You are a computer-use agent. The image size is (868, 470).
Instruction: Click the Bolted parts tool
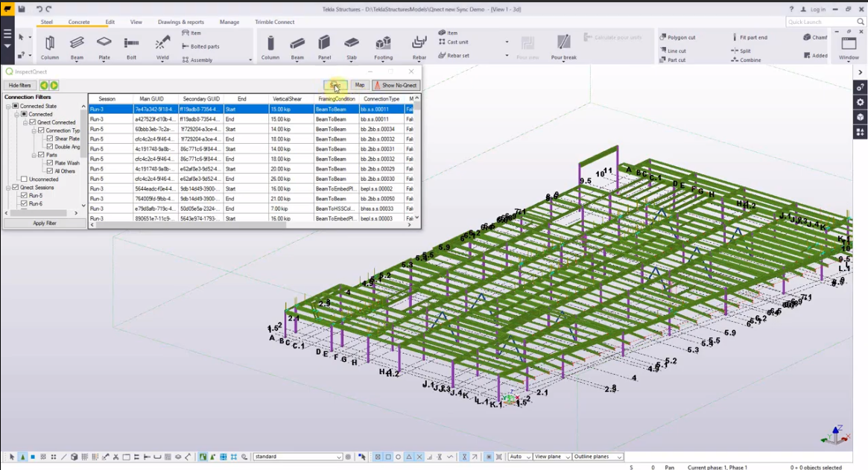200,46
